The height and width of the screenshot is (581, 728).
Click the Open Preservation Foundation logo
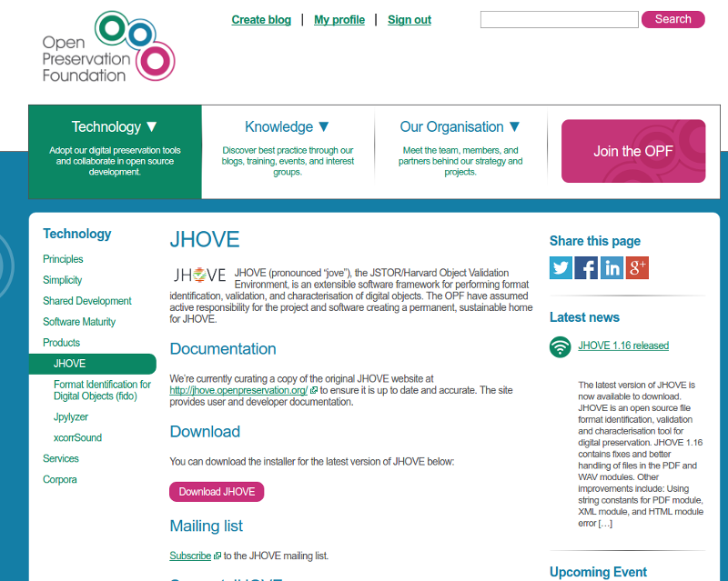pyautogui.click(x=108, y=47)
